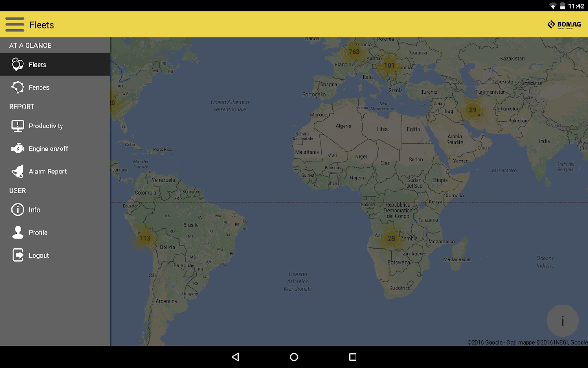This screenshot has width=588, height=368.
Task: Open the Fleets menu label
Action: click(x=37, y=65)
